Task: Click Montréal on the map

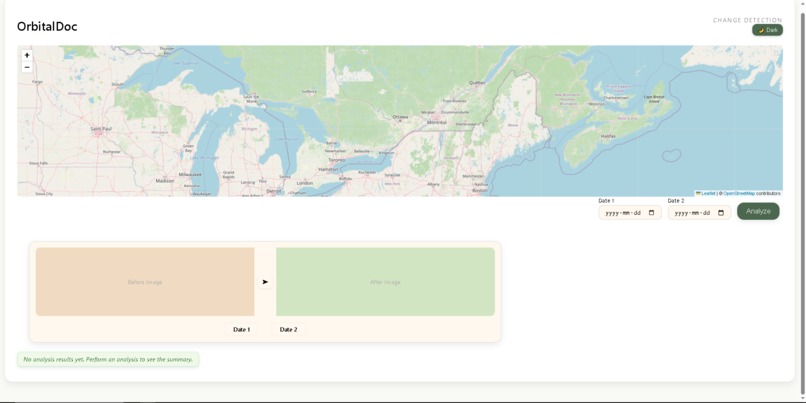Action: pyautogui.click(x=437, y=122)
